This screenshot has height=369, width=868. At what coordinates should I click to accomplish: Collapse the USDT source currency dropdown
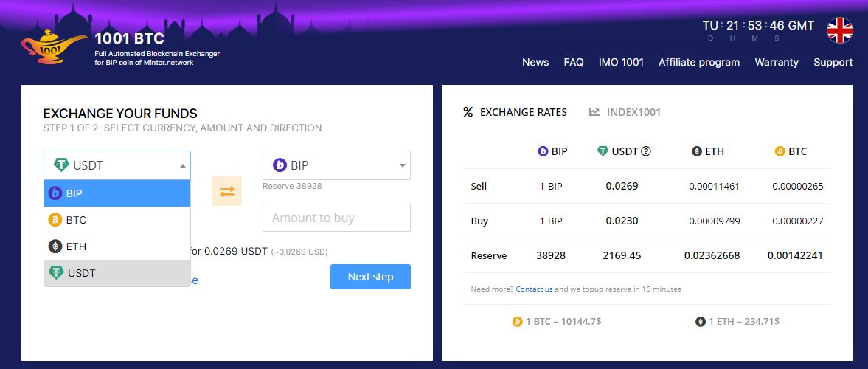pyautogui.click(x=117, y=165)
